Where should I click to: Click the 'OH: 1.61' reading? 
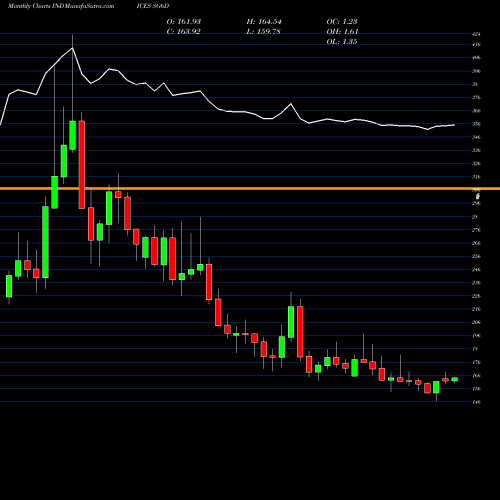pyautogui.click(x=342, y=32)
